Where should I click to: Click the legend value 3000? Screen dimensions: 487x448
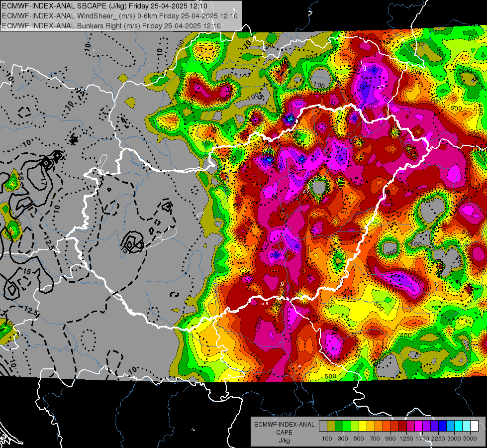[454, 439]
